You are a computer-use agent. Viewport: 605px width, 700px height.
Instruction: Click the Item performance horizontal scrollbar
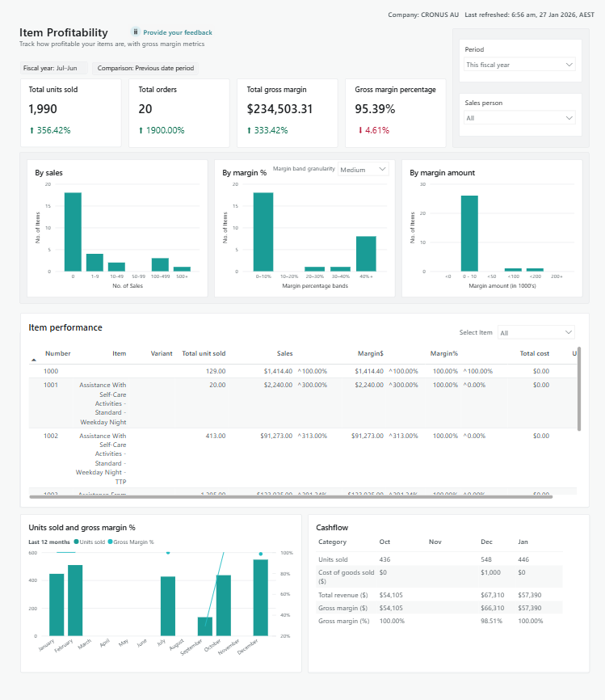(x=291, y=496)
